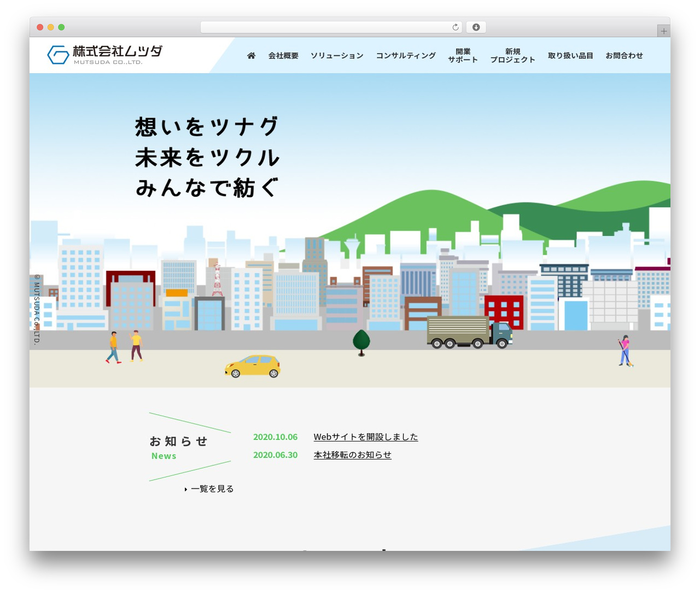Open news item Webサイトを開設しました
The height and width of the screenshot is (593, 700).
click(366, 437)
